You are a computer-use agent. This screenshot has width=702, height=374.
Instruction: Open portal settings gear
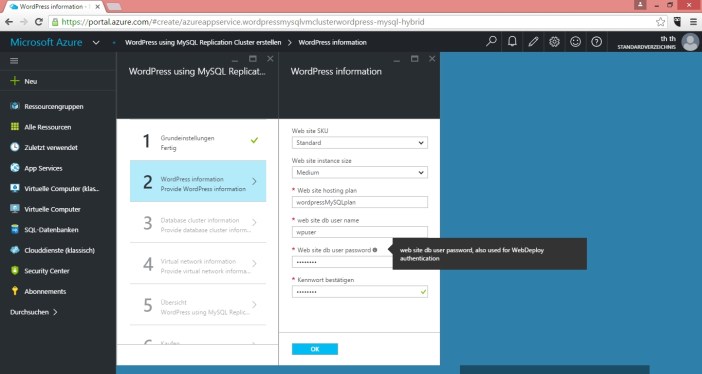click(x=554, y=42)
